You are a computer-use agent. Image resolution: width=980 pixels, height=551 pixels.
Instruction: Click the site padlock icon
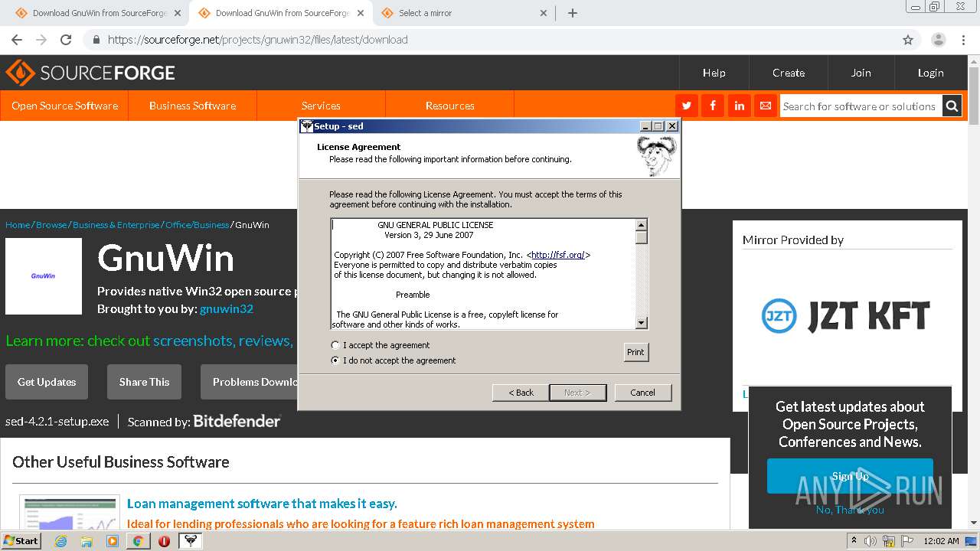(x=96, y=40)
